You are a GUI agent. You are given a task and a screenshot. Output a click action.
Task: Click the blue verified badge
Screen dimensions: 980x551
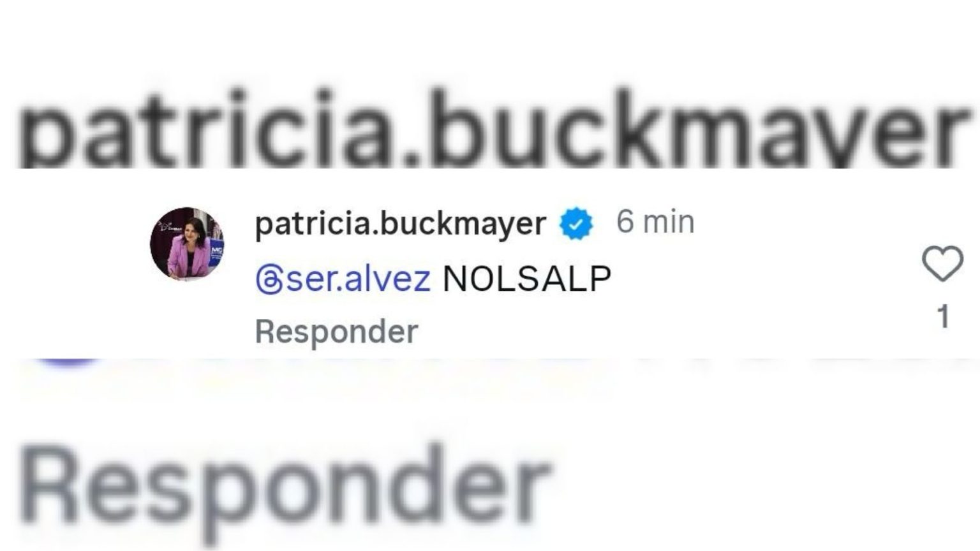(575, 224)
